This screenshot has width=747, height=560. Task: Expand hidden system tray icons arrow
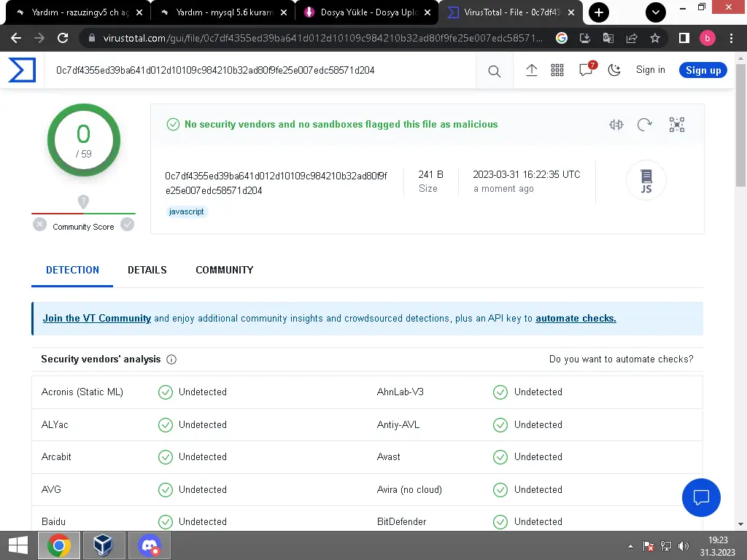click(x=630, y=545)
